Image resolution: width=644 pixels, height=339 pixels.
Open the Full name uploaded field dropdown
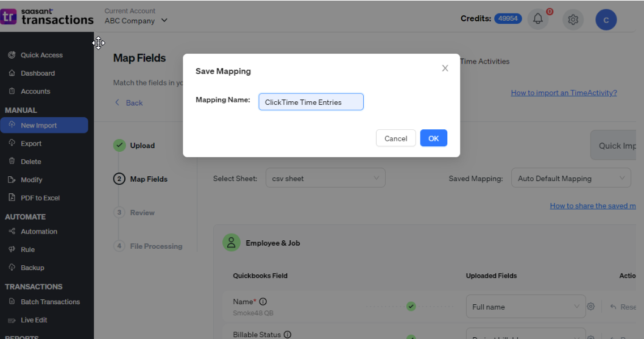pyautogui.click(x=526, y=307)
